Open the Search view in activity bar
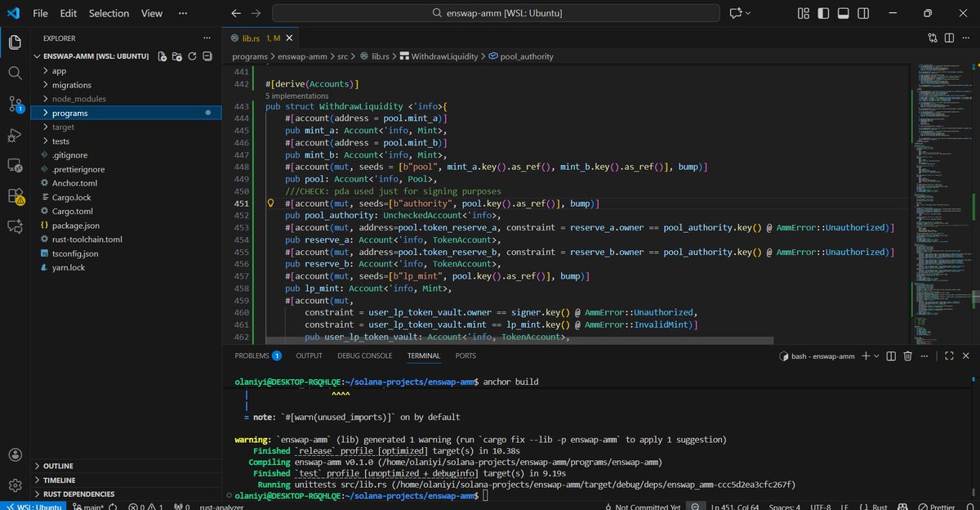 [15, 73]
